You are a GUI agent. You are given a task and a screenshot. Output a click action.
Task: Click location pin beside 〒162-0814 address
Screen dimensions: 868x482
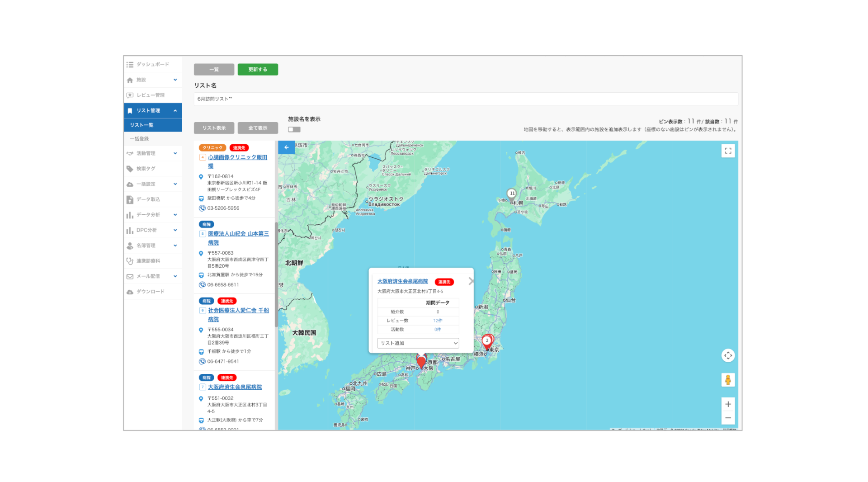201,177
